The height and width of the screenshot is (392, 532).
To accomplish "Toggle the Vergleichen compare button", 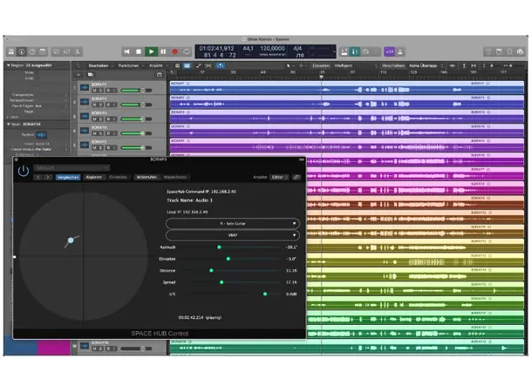I will point(68,177).
